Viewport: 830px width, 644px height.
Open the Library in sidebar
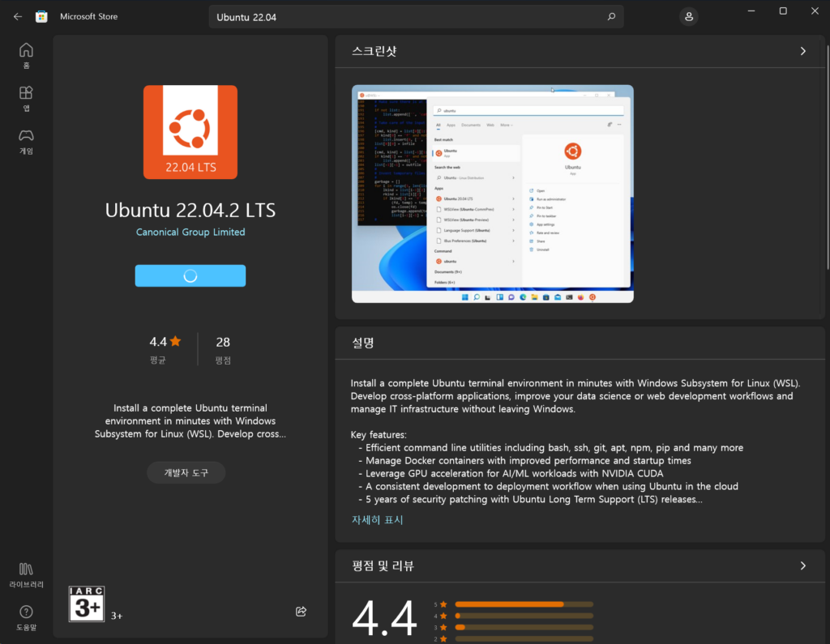point(26,575)
